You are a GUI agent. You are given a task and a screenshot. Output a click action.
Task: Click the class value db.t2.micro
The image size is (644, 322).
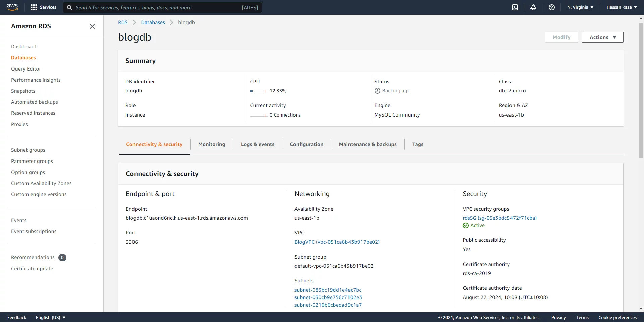coord(512,91)
